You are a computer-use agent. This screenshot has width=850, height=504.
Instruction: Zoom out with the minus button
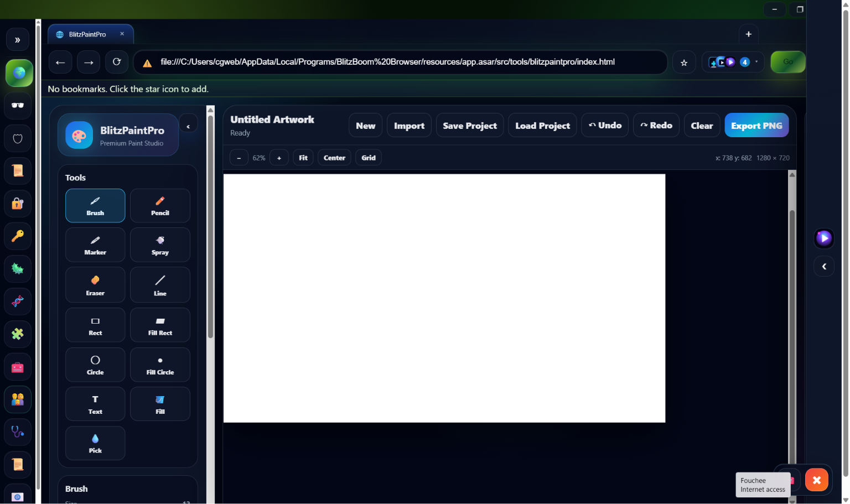point(239,158)
